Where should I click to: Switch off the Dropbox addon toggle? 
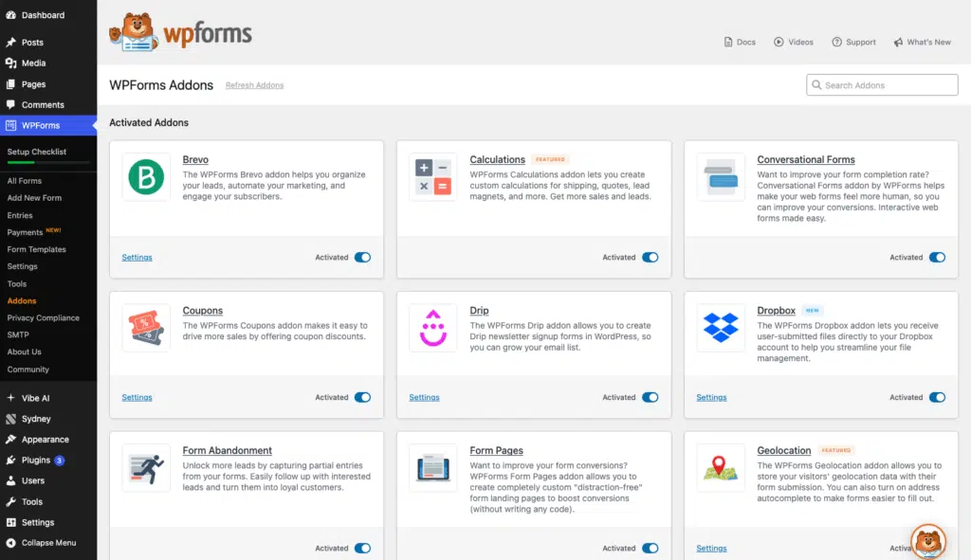pyautogui.click(x=937, y=397)
